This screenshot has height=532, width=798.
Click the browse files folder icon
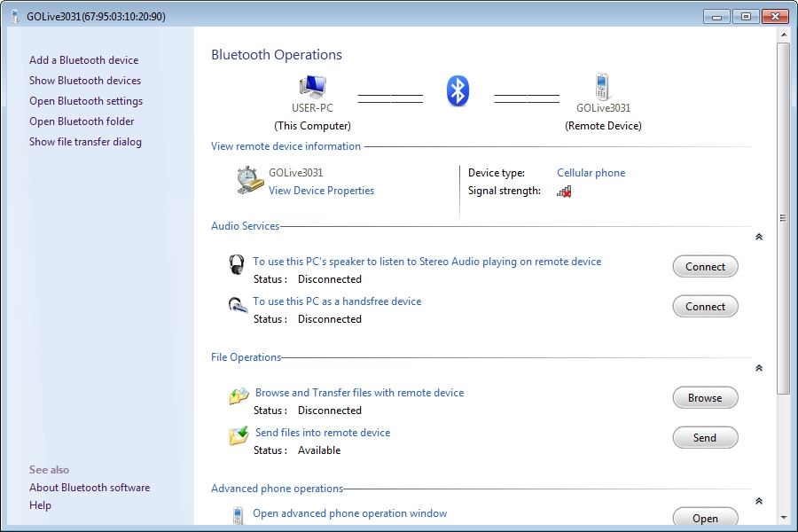point(239,395)
